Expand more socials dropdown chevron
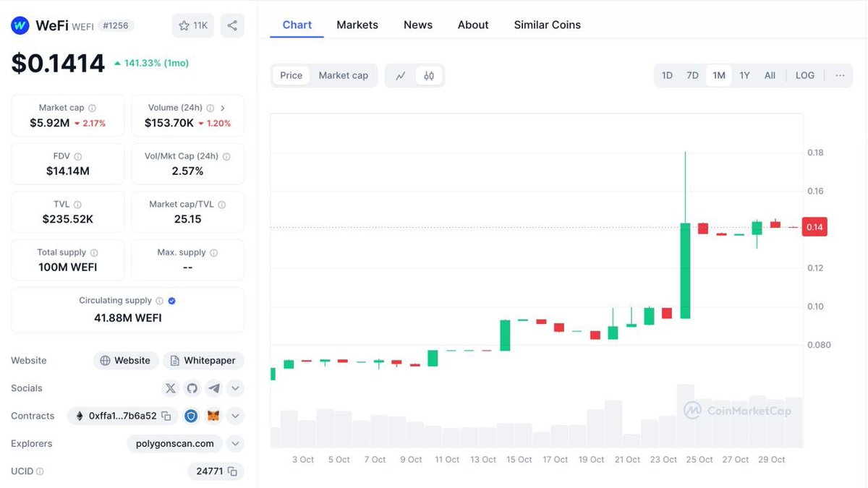The image size is (868, 488). pyautogui.click(x=235, y=388)
